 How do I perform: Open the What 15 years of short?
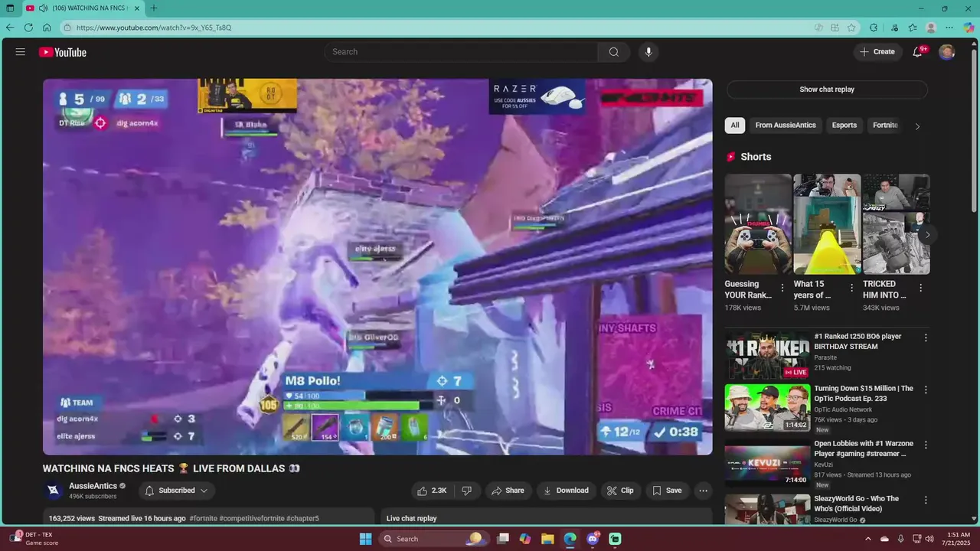pos(827,224)
